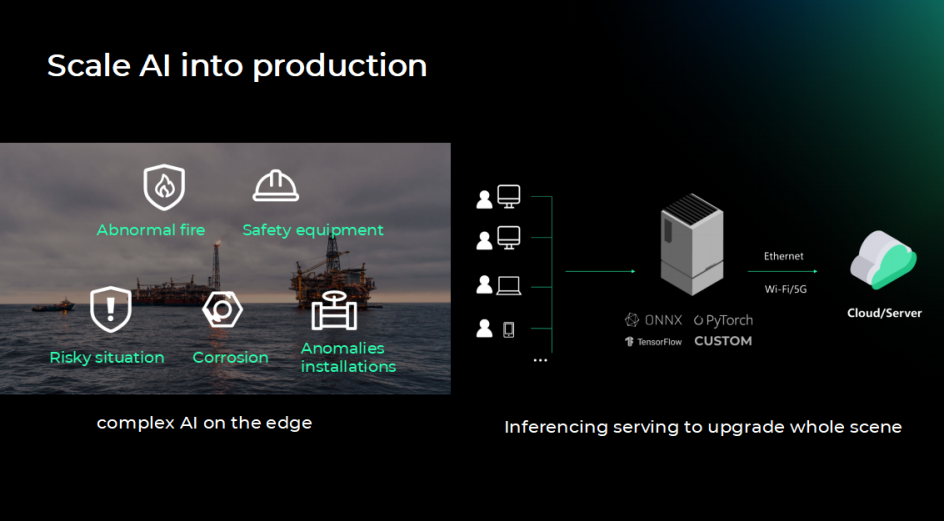The width and height of the screenshot is (944, 521).
Task: Click the first desktop monitor user icon
Action: pyautogui.click(x=498, y=198)
